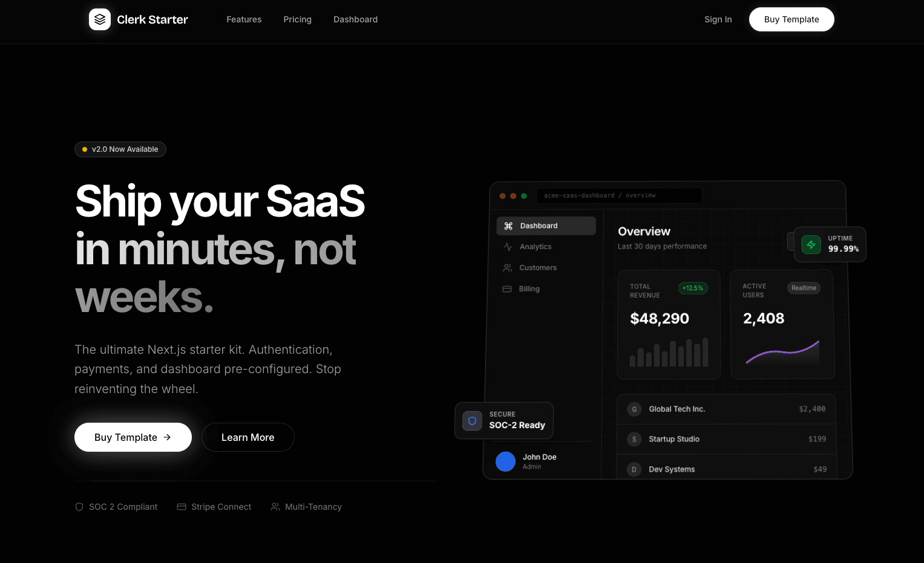The image size is (924, 563).
Task: Click the card icon beside Stripe Connect
Action: coord(182,507)
